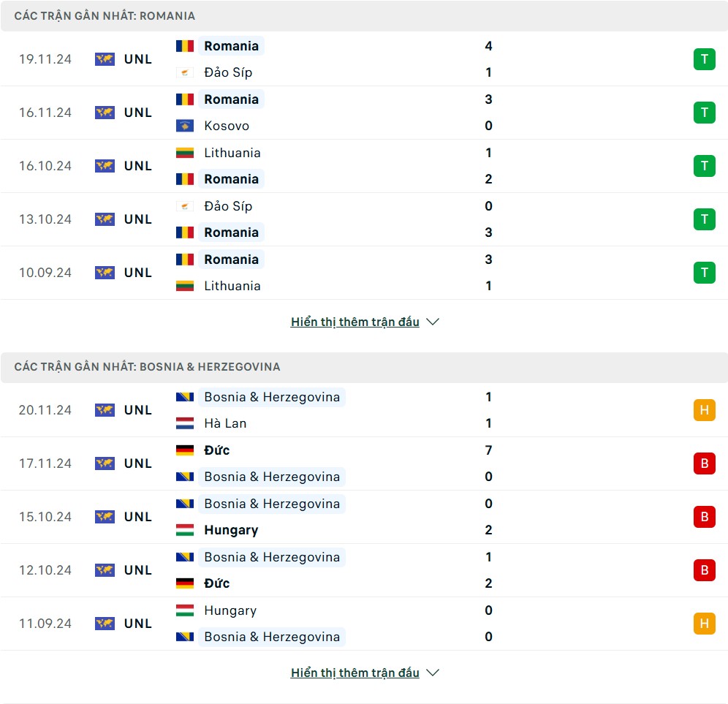Screen dimensions: 728x704
Task: Open 'Hiển thị thêm trận đấu' link under Romania
Action: click(354, 322)
